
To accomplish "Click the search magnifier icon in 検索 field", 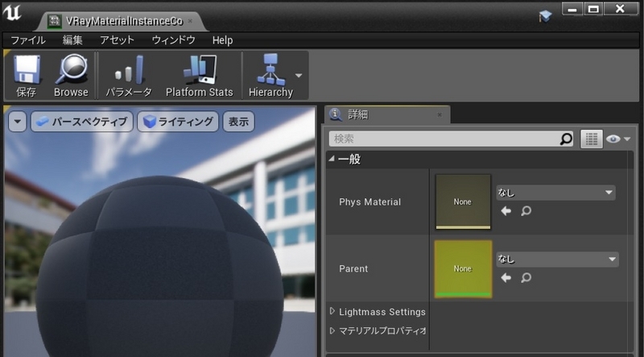I will click(566, 139).
